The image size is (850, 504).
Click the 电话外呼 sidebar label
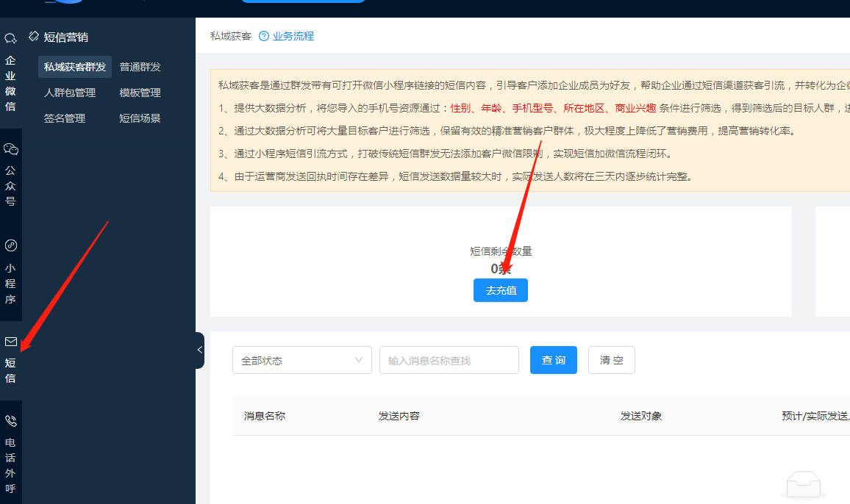tap(10, 466)
